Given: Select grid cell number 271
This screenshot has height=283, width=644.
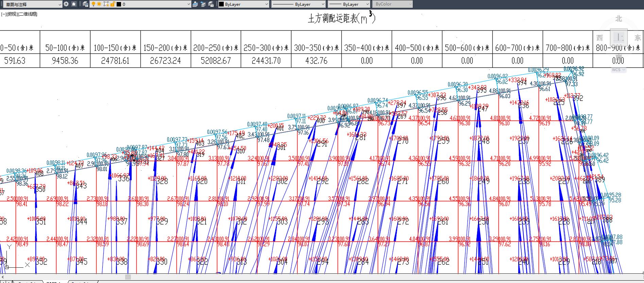Looking at the screenshot, I should point(403,182).
